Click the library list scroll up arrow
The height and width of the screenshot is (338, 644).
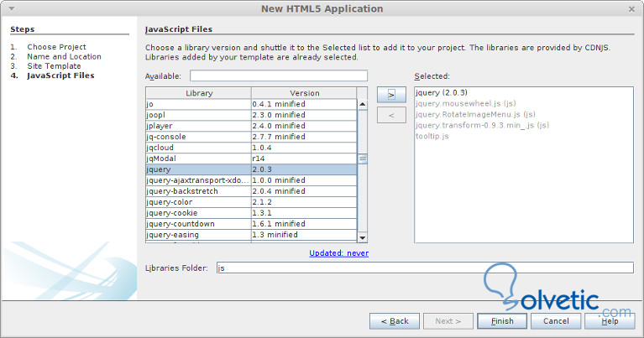coord(362,104)
